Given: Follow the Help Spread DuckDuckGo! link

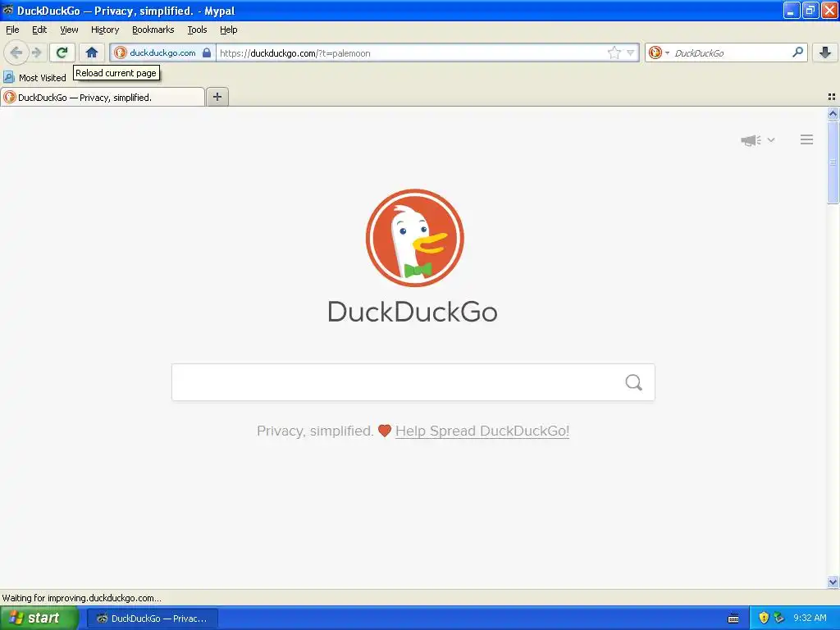Looking at the screenshot, I should pos(482,431).
